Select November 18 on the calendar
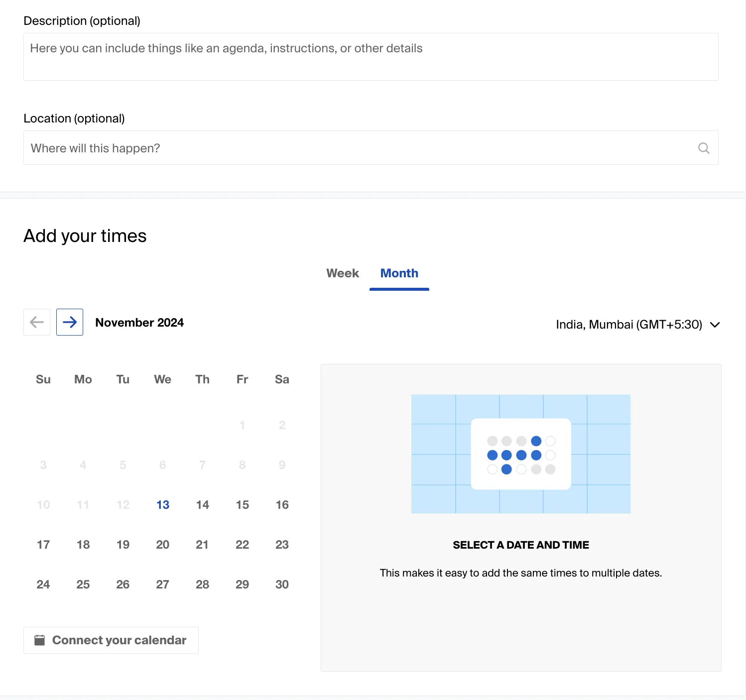The height and width of the screenshot is (700, 746). 83,545
